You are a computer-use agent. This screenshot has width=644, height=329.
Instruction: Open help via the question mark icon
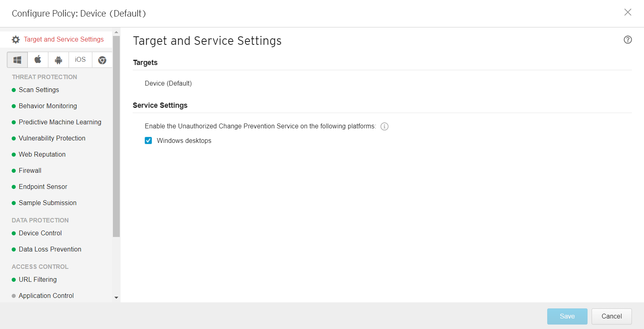coord(627,40)
